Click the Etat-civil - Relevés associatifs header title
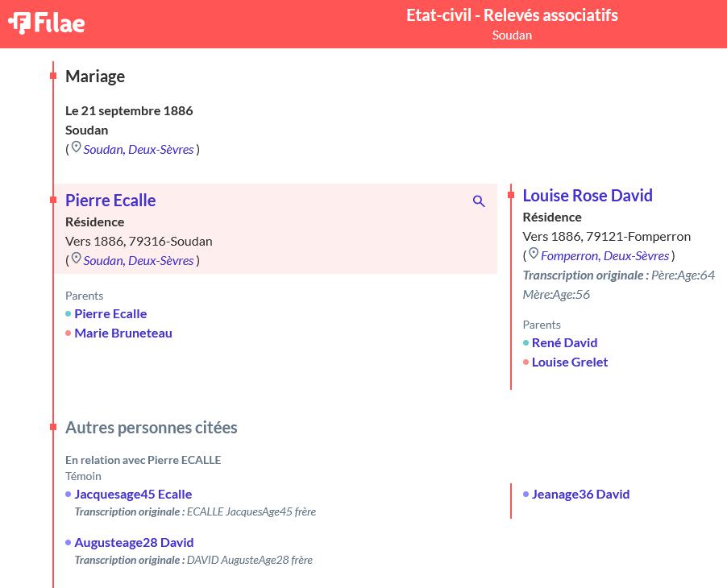 coord(512,15)
